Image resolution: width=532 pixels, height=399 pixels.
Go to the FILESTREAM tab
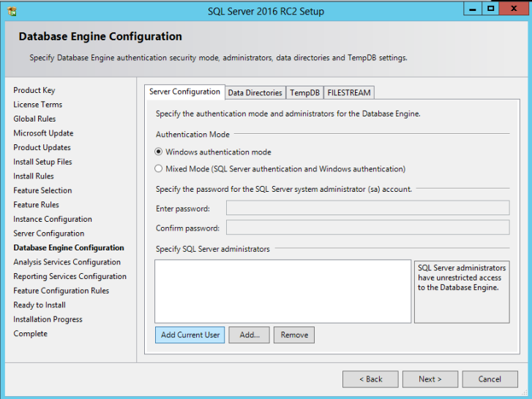[349, 93]
